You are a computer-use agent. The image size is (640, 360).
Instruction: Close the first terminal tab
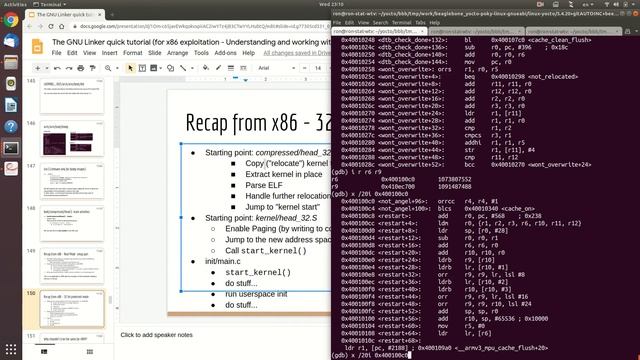coord(422,31)
